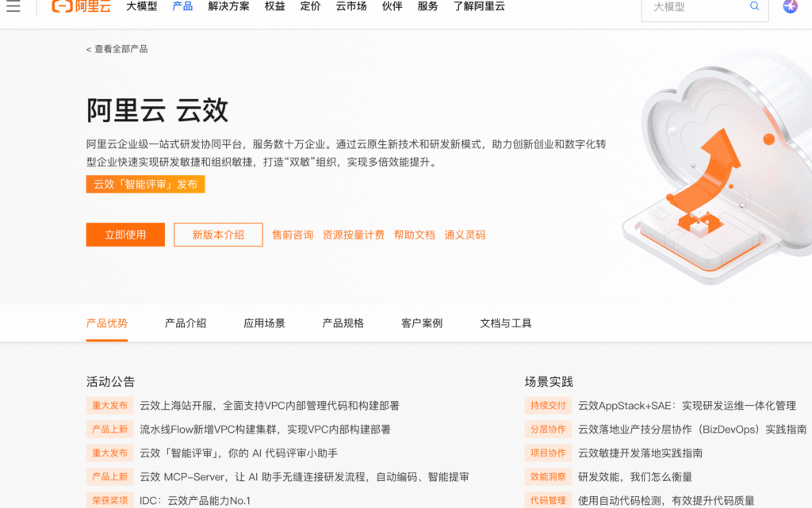Click the 持续交付 tag
This screenshot has height=508, width=812.
(548, 406)
